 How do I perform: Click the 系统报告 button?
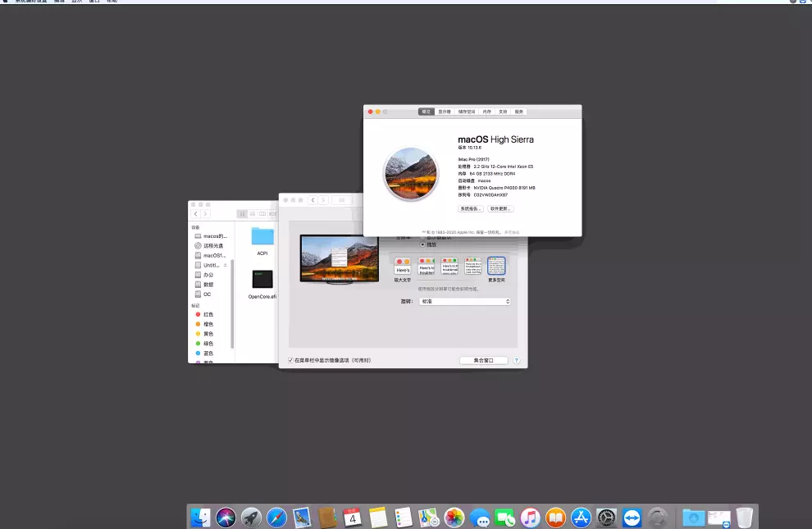click(x=471, y=209)
